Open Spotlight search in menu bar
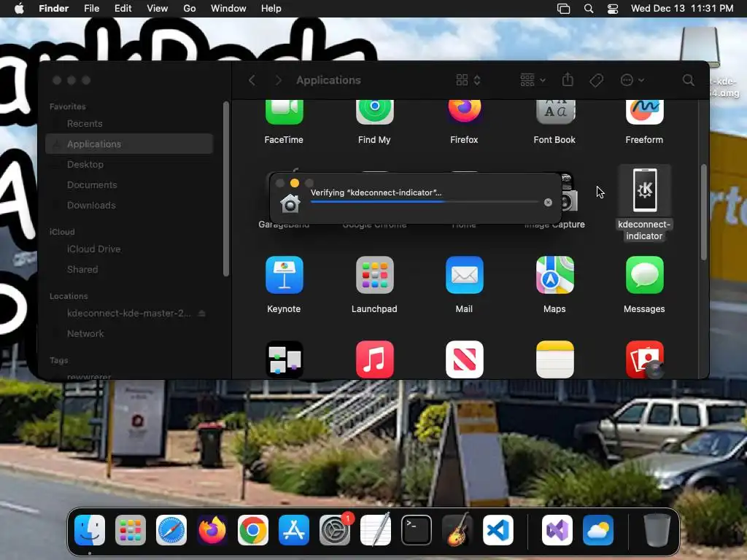The image size is (747, 560). pos(589,9)
